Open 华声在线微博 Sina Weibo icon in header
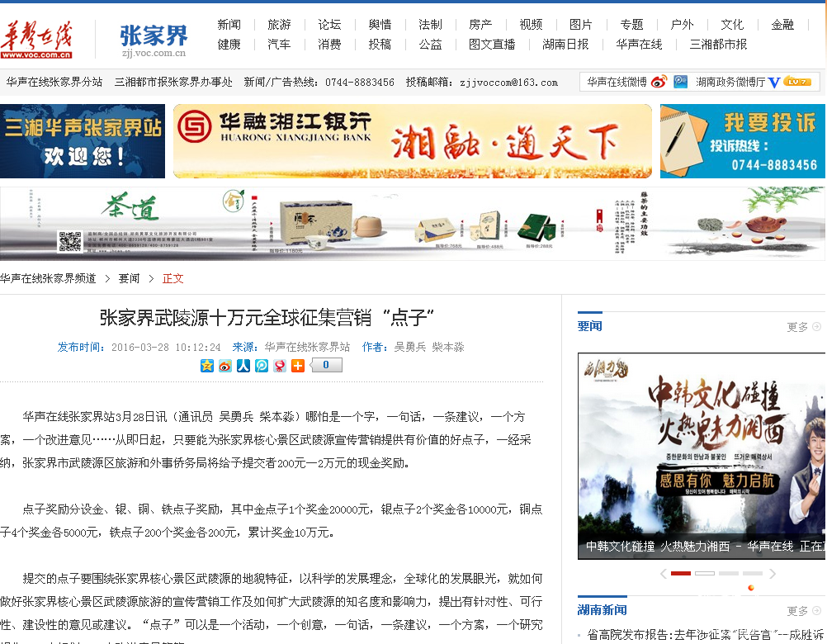 click(x=659, y=82)
